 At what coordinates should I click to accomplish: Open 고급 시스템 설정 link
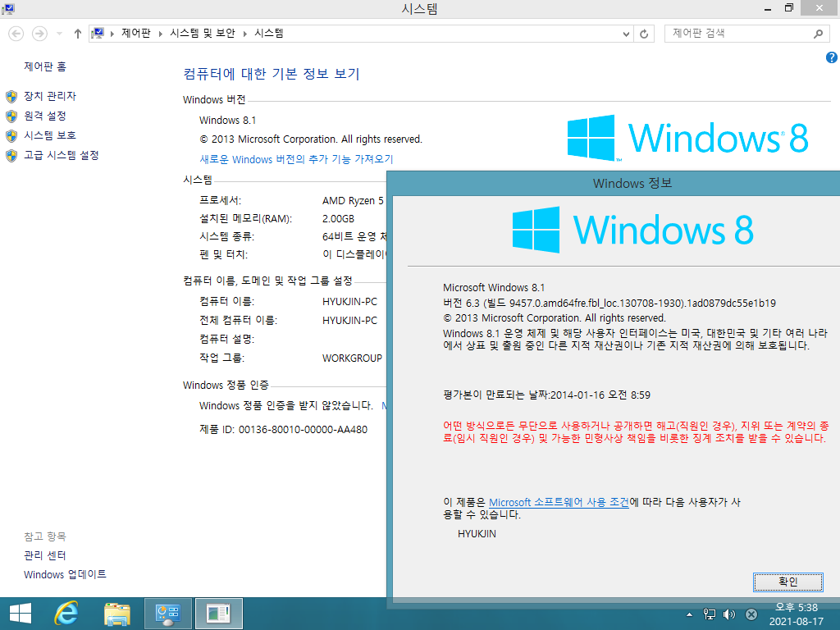coord(61,155)
